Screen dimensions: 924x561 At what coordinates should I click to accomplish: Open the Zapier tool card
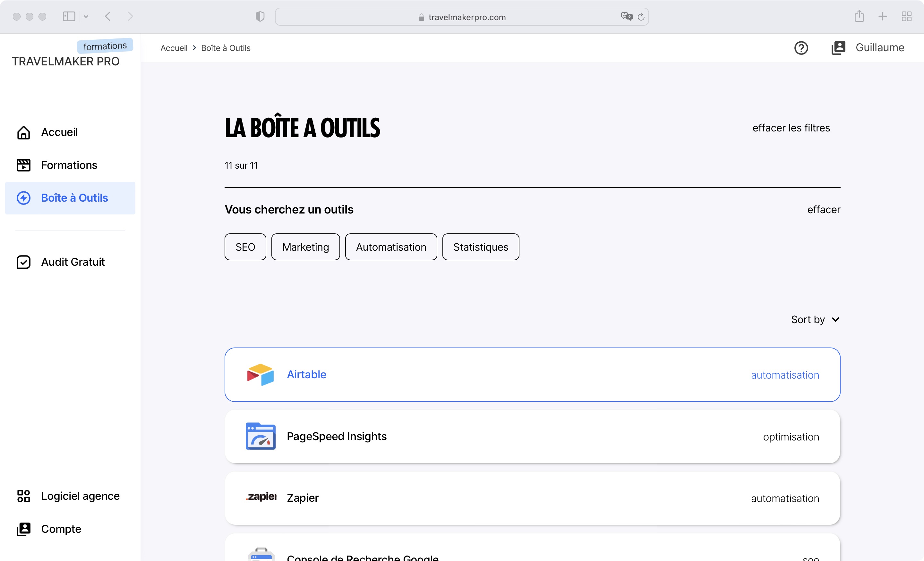click(x=532, y=498)
